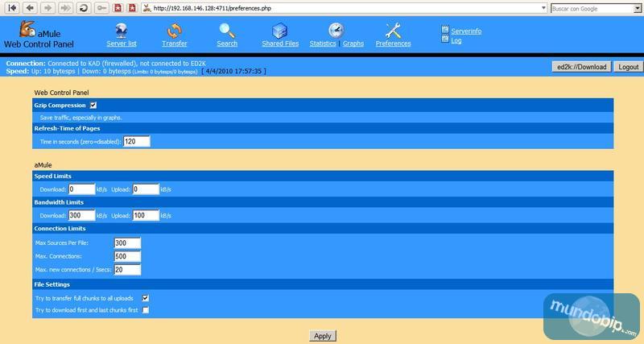Click the Speed Limits Download field
644x344 pixels.
(82, 189)
